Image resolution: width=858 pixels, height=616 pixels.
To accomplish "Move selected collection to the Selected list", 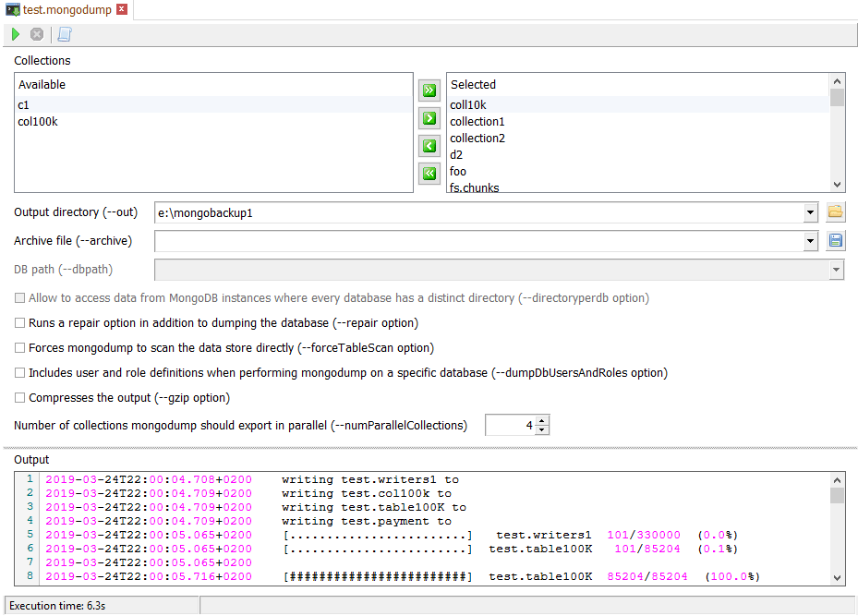I will [x=429, y=118].
